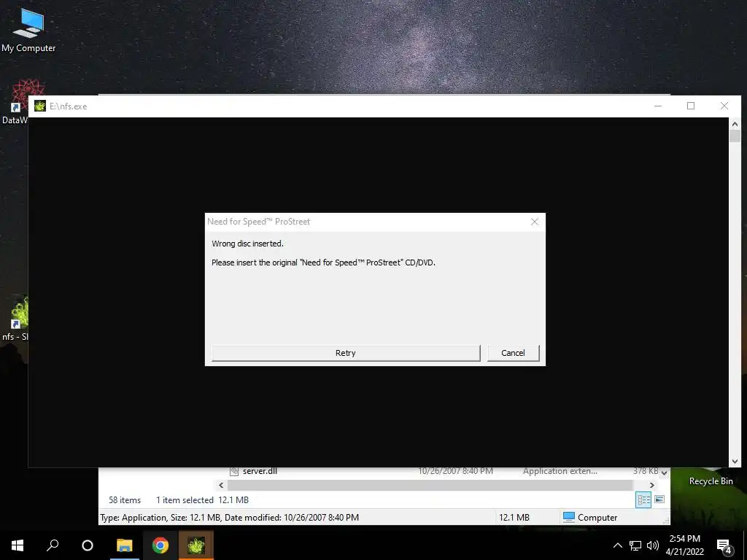Click Explorer horizontal scrollbar right arrow
747x560 pixels.
[651, 485]
